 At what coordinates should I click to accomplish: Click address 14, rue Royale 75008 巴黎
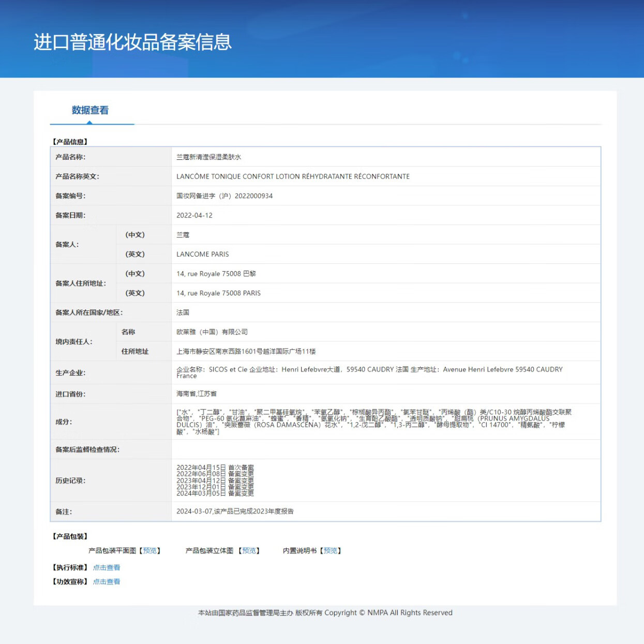[216, 274]
